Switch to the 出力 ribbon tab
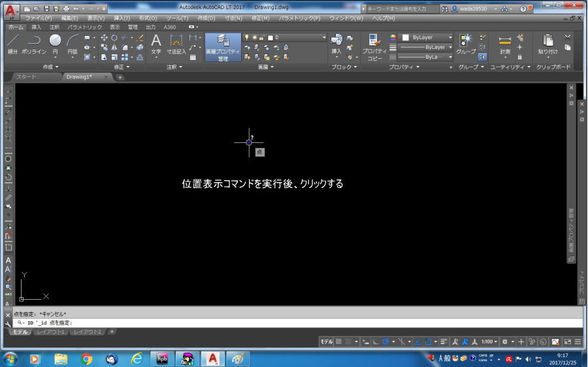588x367 pixels. tap(151, 27)
